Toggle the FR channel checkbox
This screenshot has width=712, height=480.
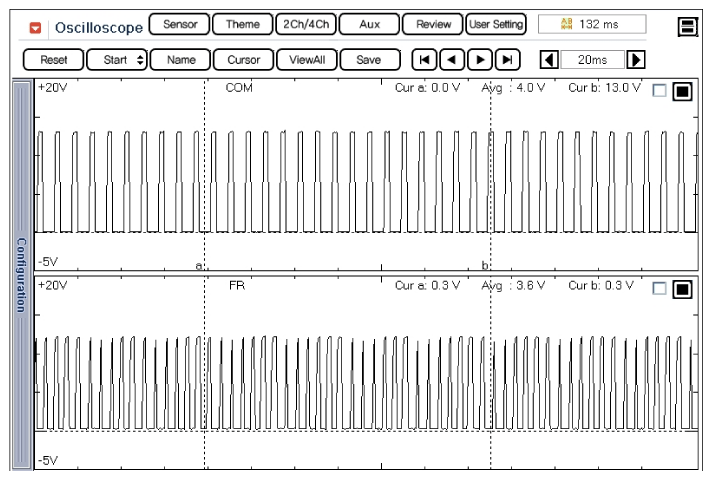(x=658, y=289)
